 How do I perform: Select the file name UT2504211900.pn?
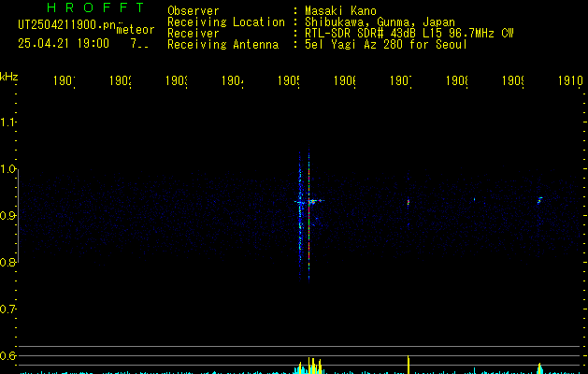click(67, 25)
